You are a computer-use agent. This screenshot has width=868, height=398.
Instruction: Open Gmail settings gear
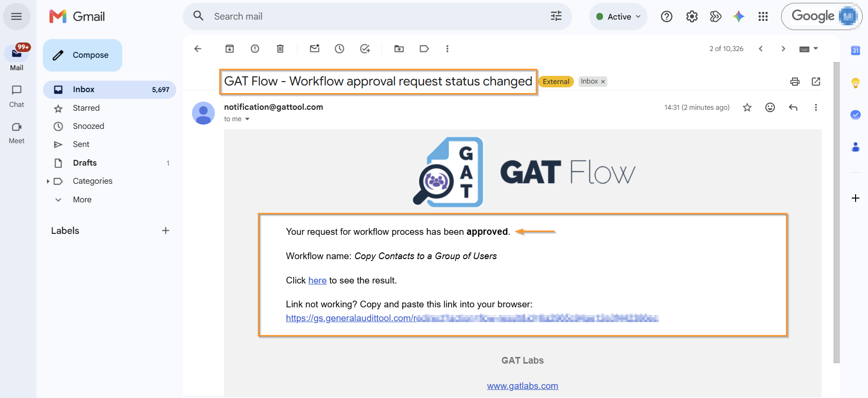[692, 17]
